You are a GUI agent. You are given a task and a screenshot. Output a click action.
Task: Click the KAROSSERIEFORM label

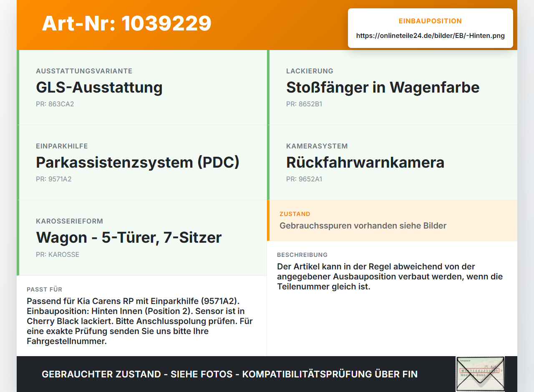(x=70, y=221)
